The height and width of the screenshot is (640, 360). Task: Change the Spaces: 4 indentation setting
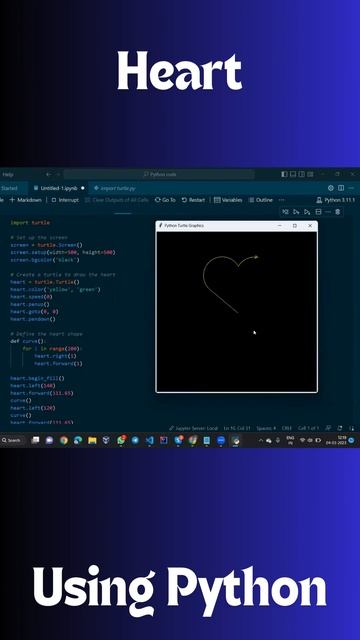[x=266, y=428]
